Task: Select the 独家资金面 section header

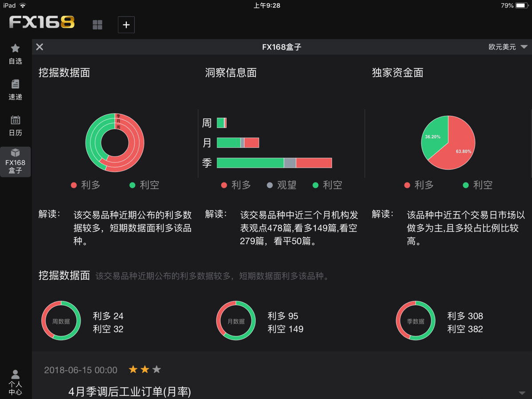Action: (397, 73)
